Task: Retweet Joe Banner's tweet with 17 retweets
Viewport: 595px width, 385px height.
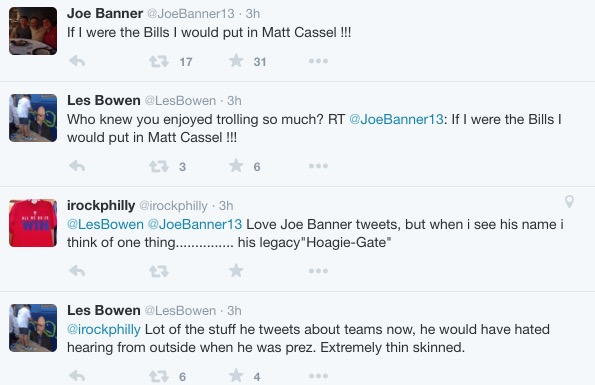Action: pyautogui.click(x=159, y=61)
